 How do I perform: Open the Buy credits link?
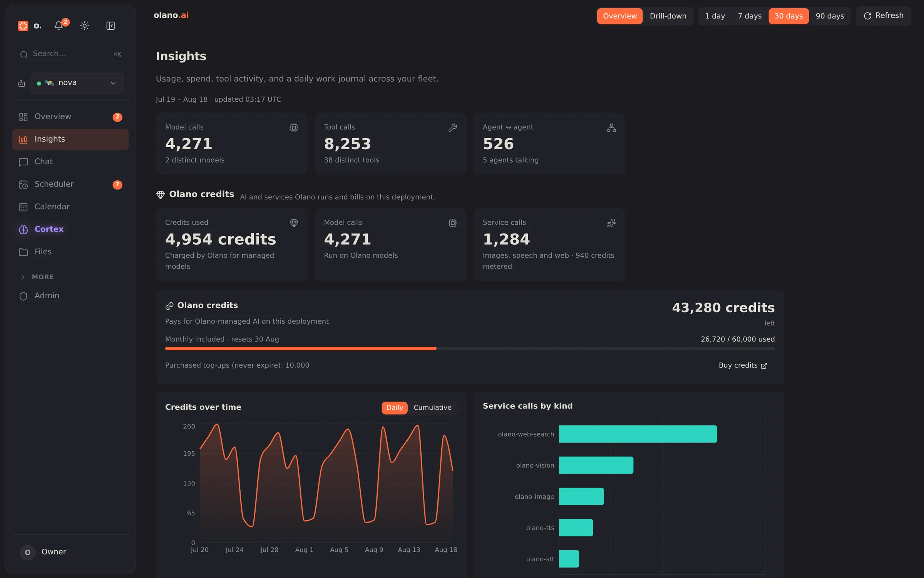tap(743, 366)
